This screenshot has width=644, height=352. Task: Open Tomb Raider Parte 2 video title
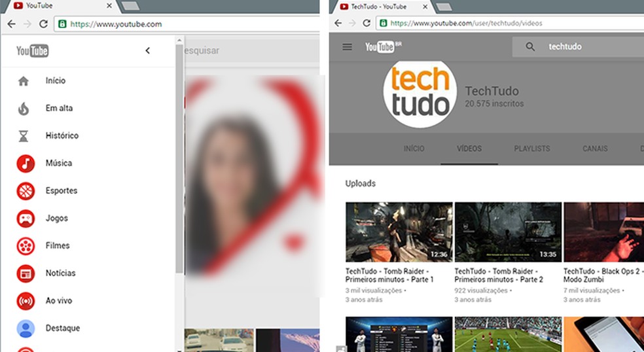(499, 275)
